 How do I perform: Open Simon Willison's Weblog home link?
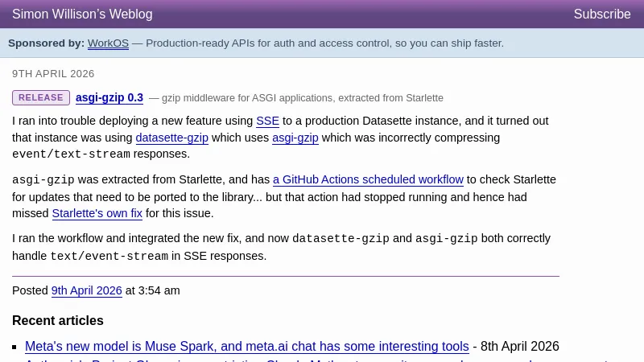(x=82, y=14)
